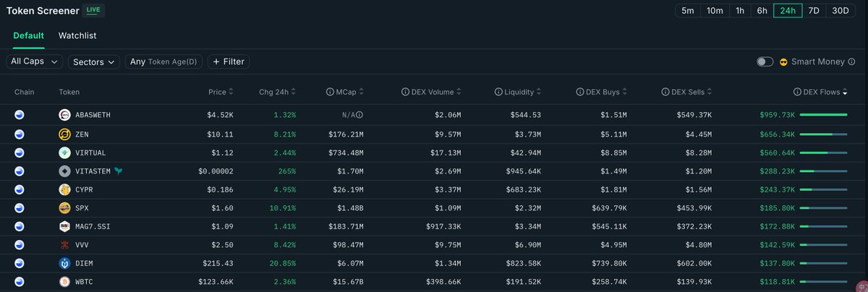
Task: Click the info icon beside MCap header
Action: click(x=331, y=93)
